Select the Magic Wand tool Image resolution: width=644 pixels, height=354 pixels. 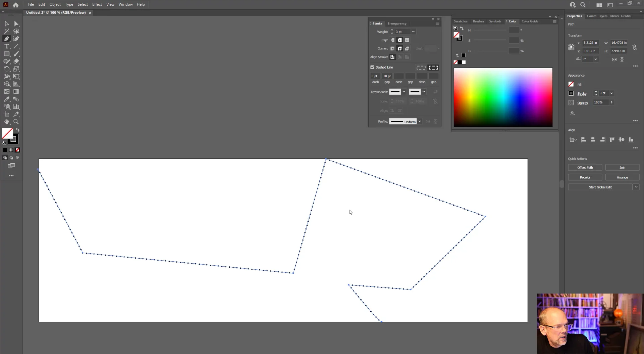(x=7, y=31)
